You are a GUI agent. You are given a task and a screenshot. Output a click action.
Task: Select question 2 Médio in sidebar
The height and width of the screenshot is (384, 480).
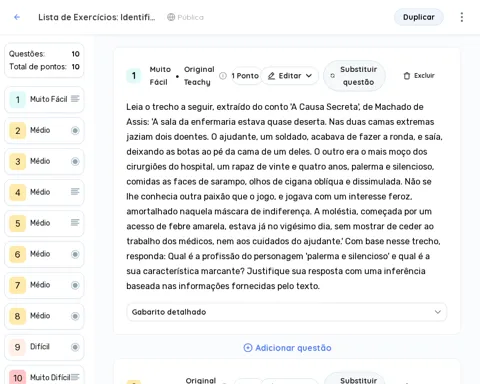click(x=44, y=130)
